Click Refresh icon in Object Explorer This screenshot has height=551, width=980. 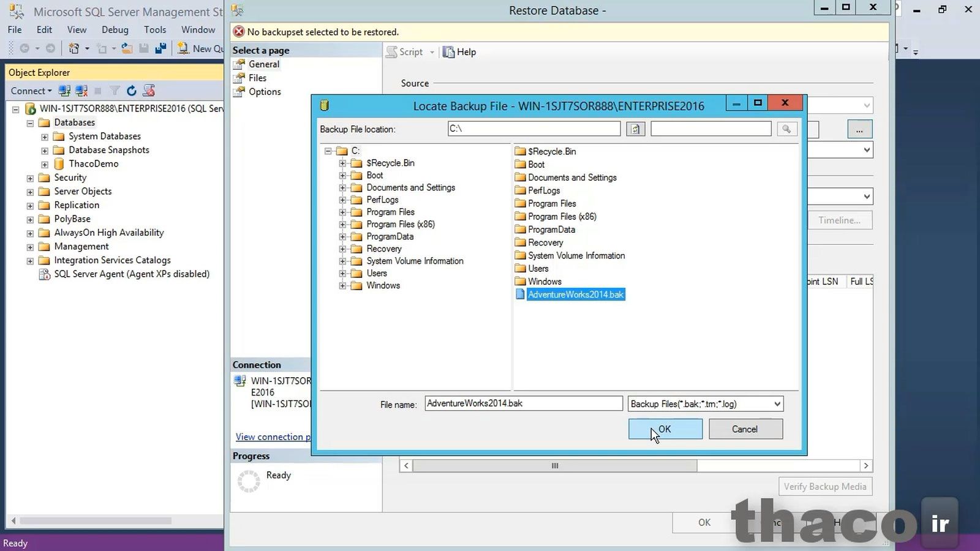pos(131,91)
